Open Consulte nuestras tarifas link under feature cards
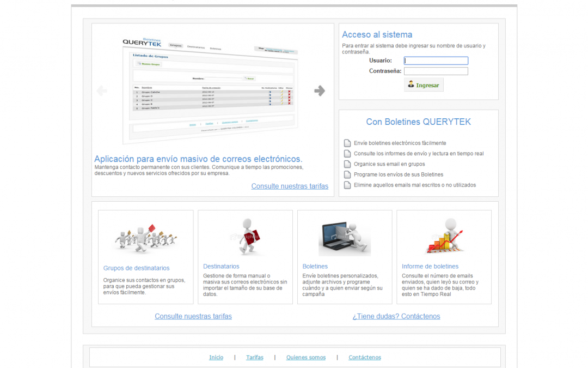The image size is (588, 368). coord(193,316)
